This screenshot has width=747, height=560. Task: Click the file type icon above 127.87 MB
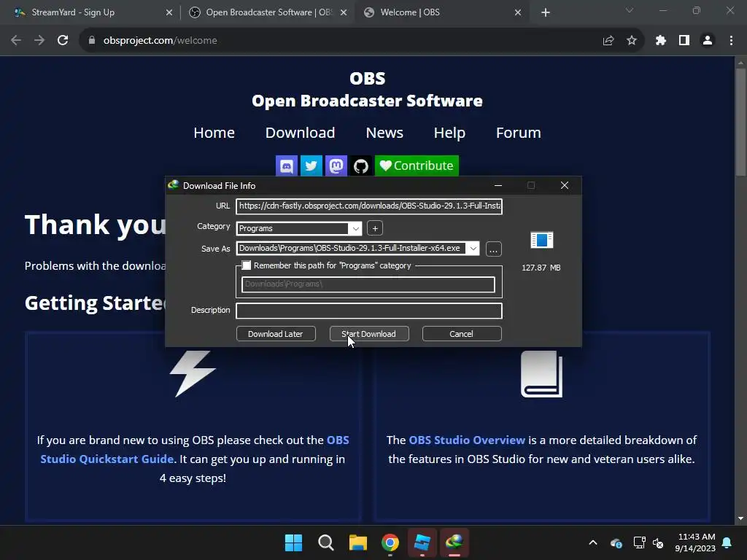point(542,240)
